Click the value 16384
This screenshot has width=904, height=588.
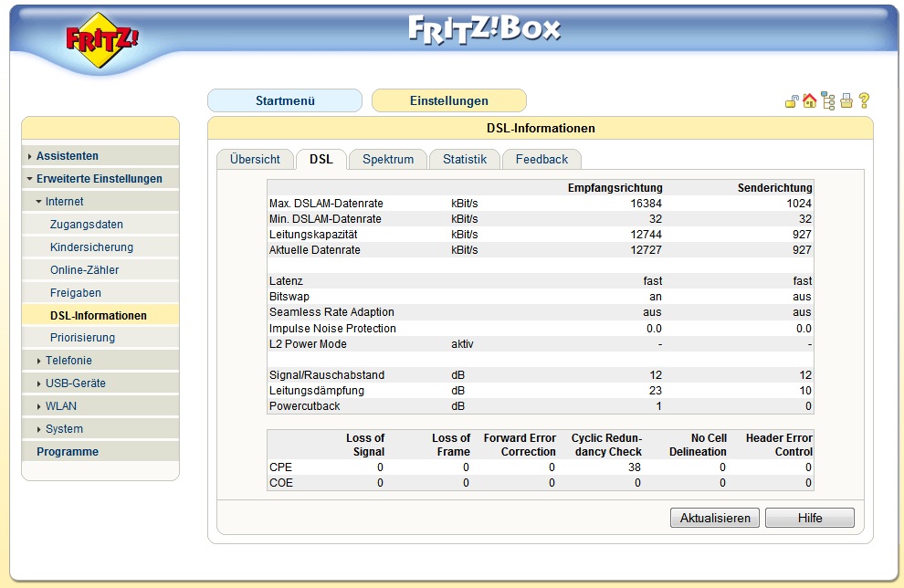(x=646, y=204)
